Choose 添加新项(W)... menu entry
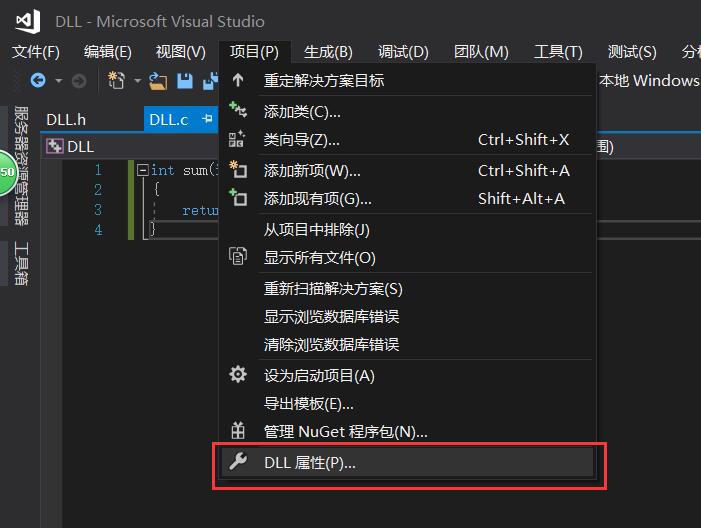This screenshot has height=528, width=701. tap(407, 170)
